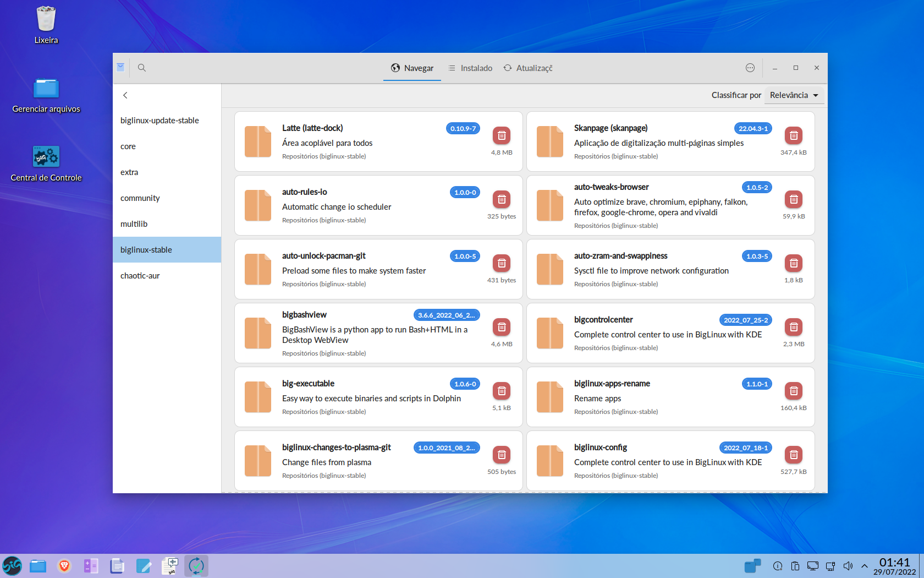Screen dimensions: 924x578
Task: Open biglinux-config package entry
Action: coord(670,461)
